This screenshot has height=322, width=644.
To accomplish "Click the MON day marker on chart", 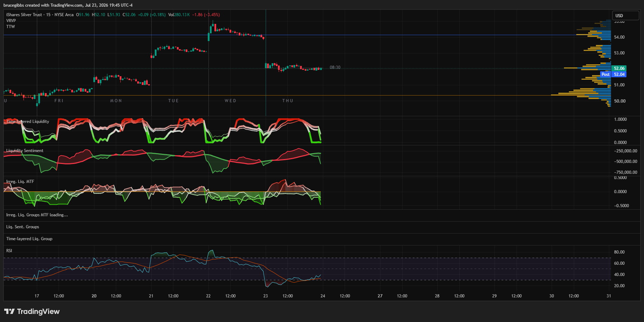I will coord(116,101).
